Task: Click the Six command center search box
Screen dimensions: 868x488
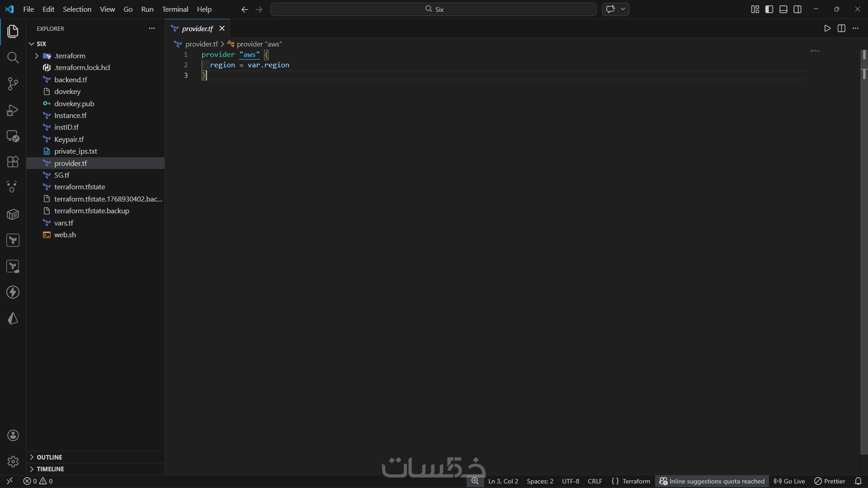Action: click(433, 9)
